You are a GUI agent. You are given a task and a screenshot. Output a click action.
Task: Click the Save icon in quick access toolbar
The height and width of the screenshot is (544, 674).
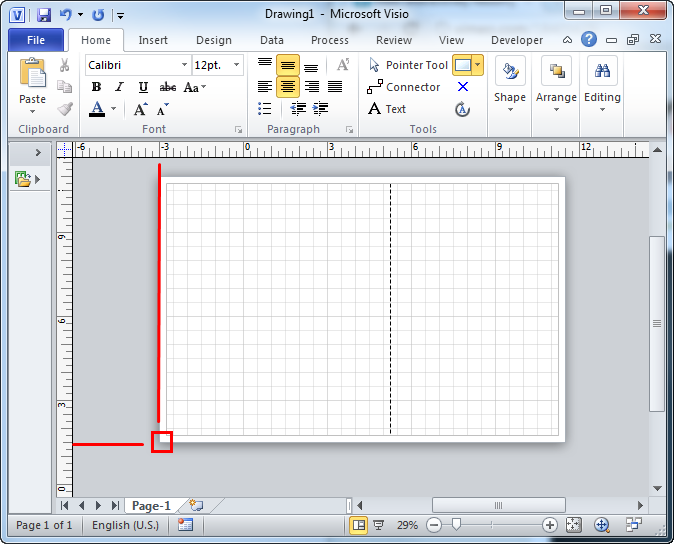tap(43, 15)
